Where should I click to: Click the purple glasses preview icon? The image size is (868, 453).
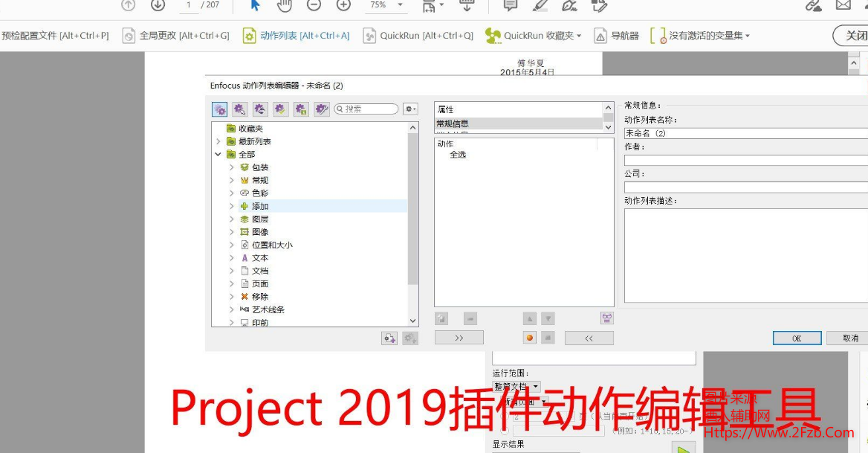click(607, 318)
